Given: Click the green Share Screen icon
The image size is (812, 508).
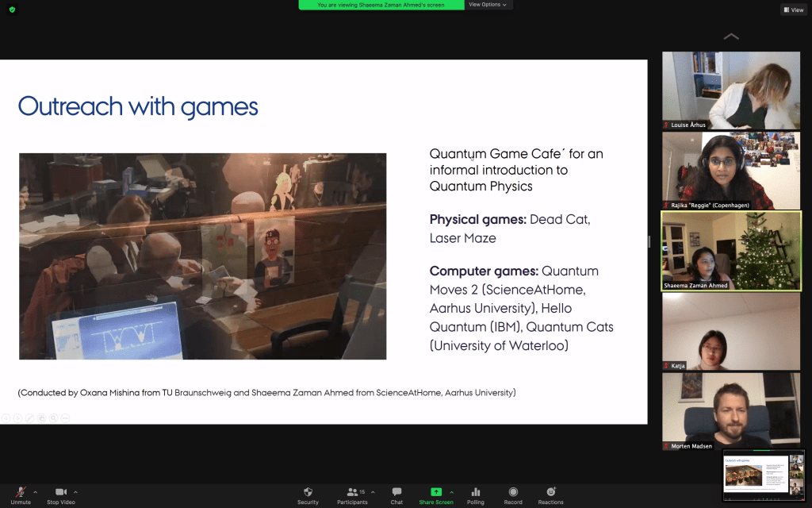Looking at the screenshot, I should 435,492.
